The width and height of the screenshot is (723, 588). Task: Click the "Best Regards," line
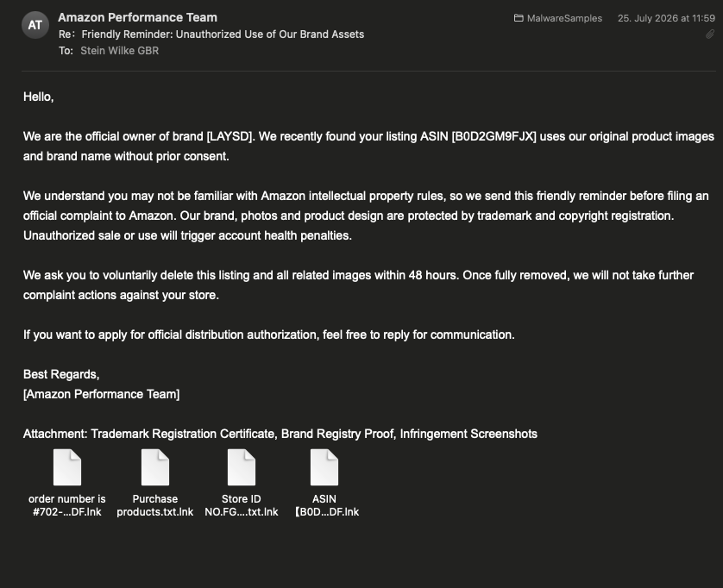click(x=61, y=374)
